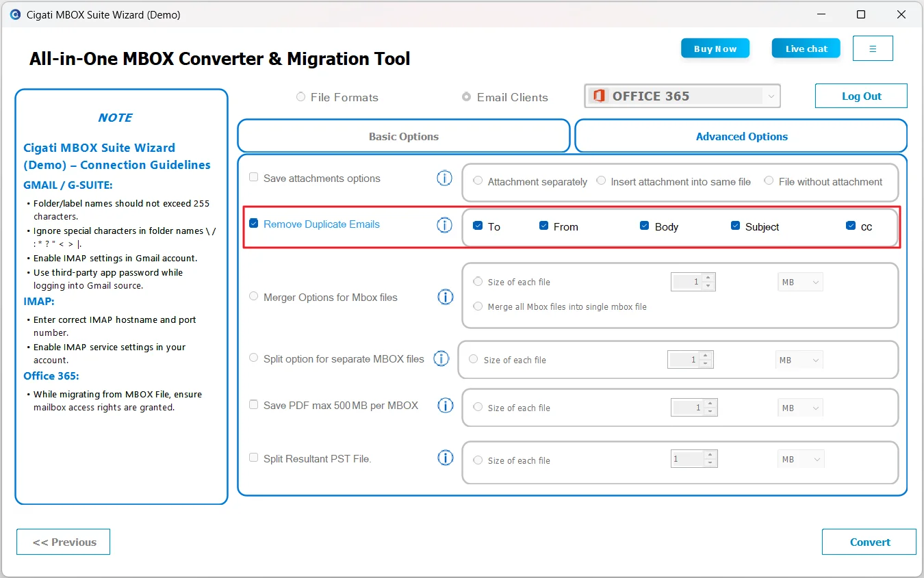
Task: Go back with the Previous button
Action: click(63, 542)
